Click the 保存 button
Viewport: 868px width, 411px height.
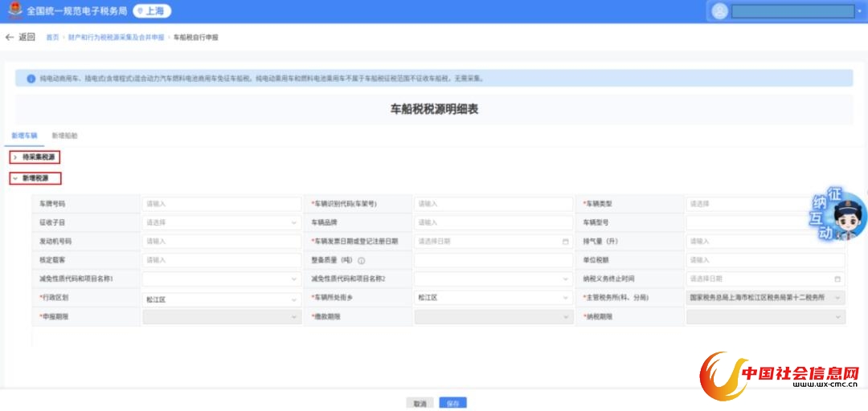(452, 404)
